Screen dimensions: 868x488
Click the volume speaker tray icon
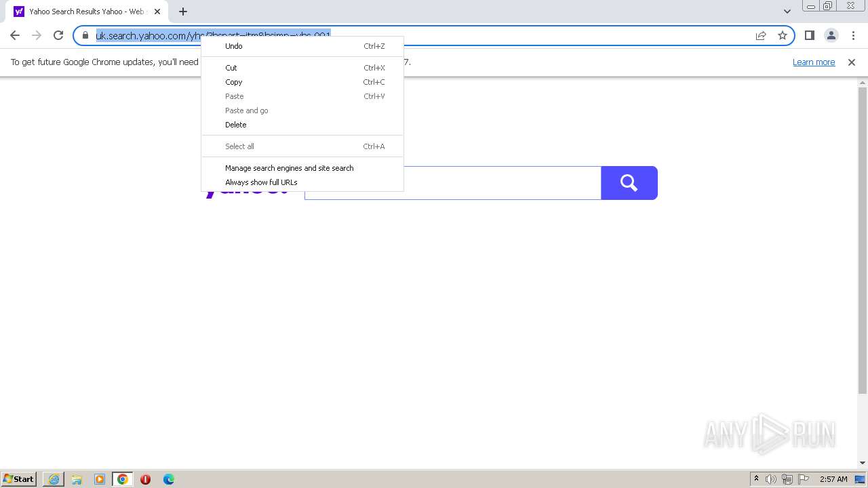771,479
